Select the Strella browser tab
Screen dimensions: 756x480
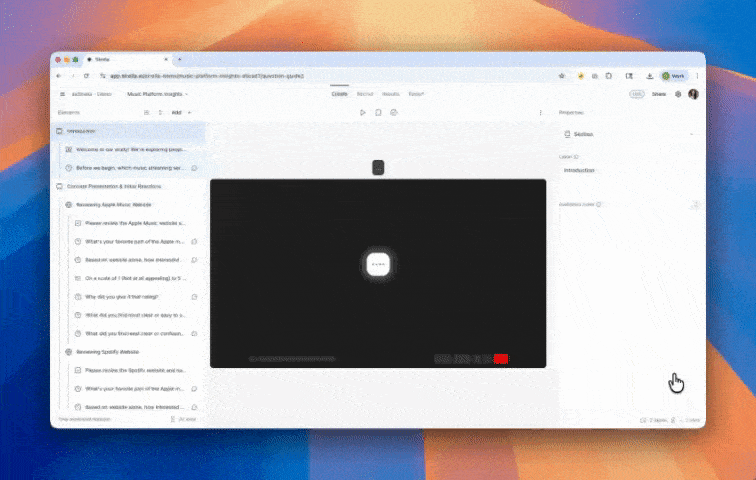coord(127,59)
